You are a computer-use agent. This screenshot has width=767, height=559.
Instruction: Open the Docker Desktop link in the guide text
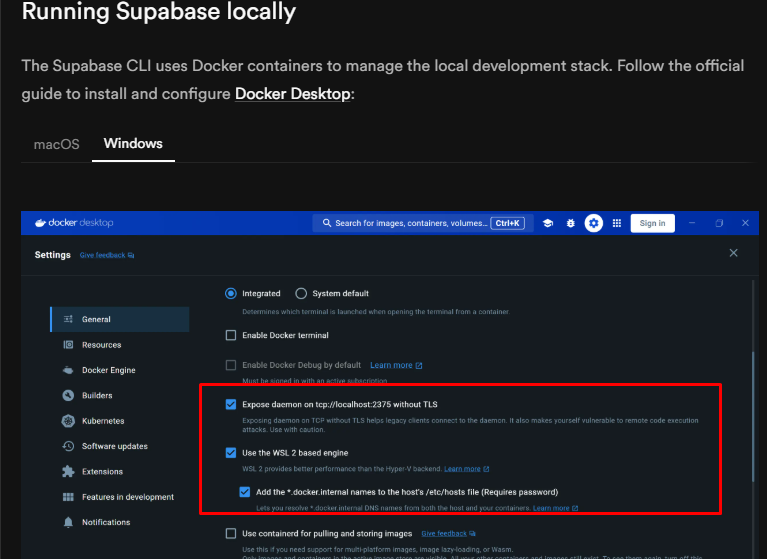point(293,93)
